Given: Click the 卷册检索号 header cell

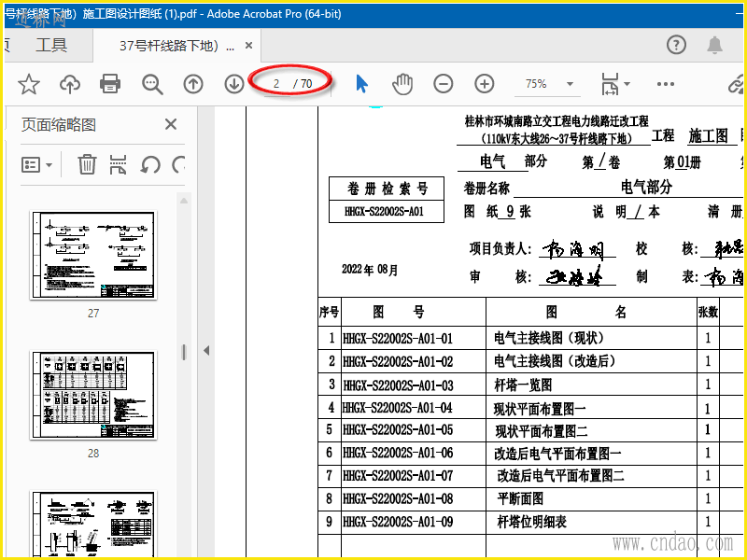Looking at the screenshot, I should click(x=387, y=189).
